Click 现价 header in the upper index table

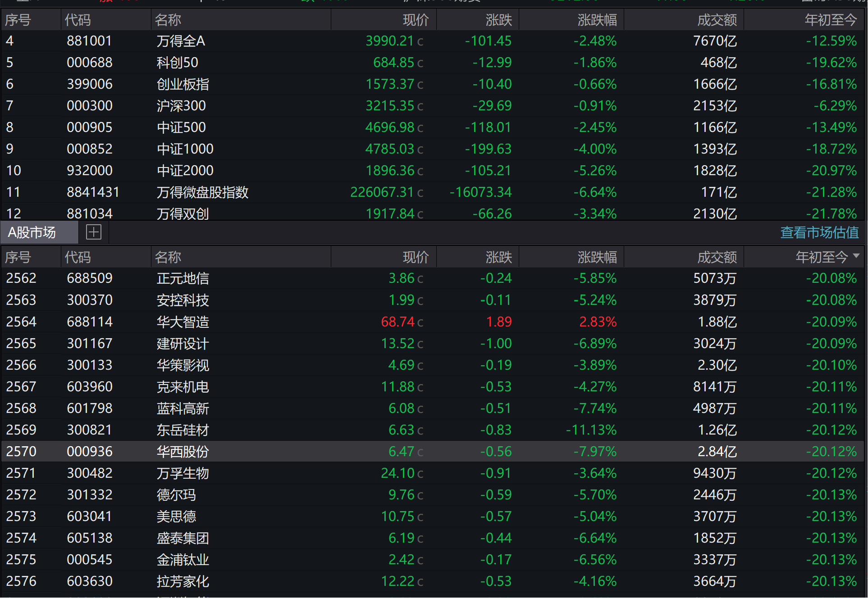pyautogui.click(x=416, y=20)
